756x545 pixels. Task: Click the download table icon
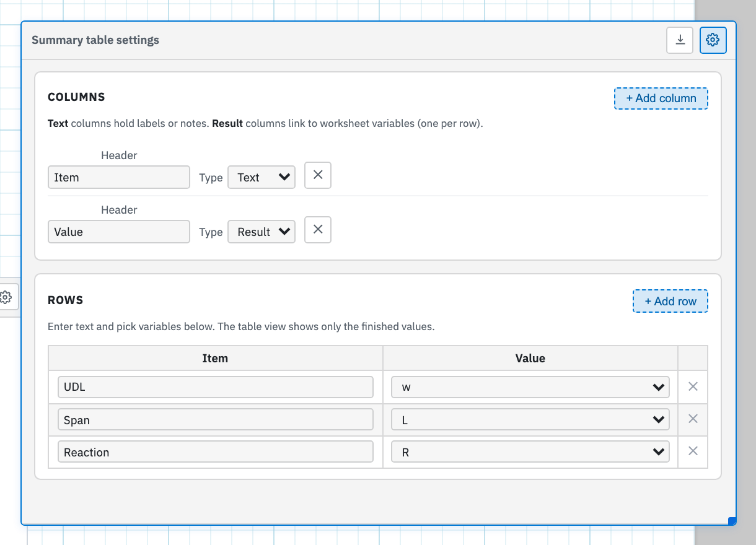[x=680, y=40]
